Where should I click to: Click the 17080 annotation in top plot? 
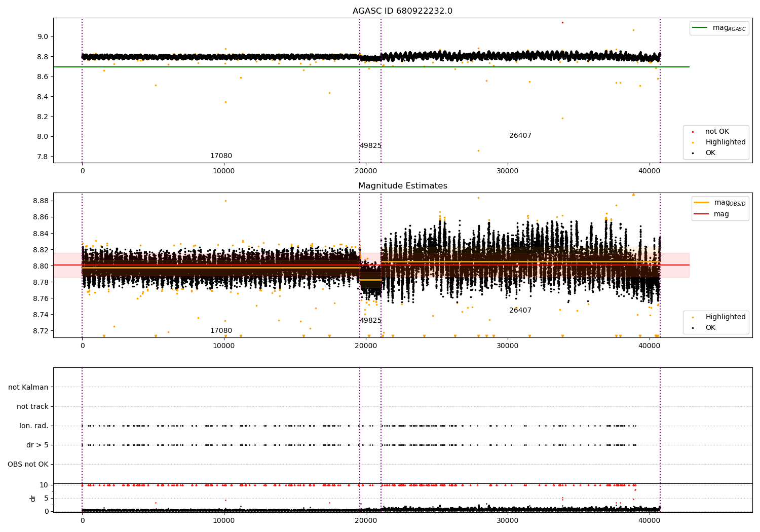[x=221, y=156]
